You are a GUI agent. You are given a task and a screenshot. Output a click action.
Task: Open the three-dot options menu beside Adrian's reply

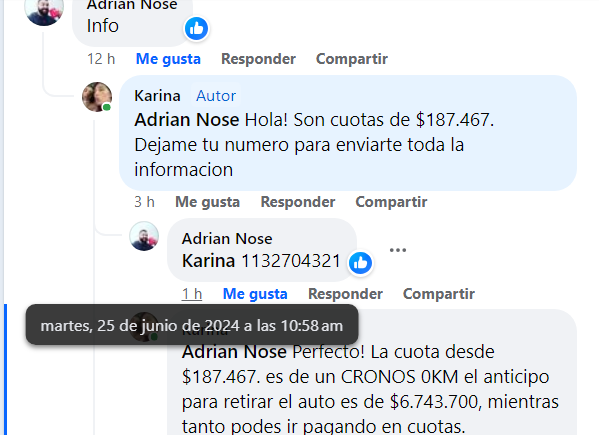[398, 250]
